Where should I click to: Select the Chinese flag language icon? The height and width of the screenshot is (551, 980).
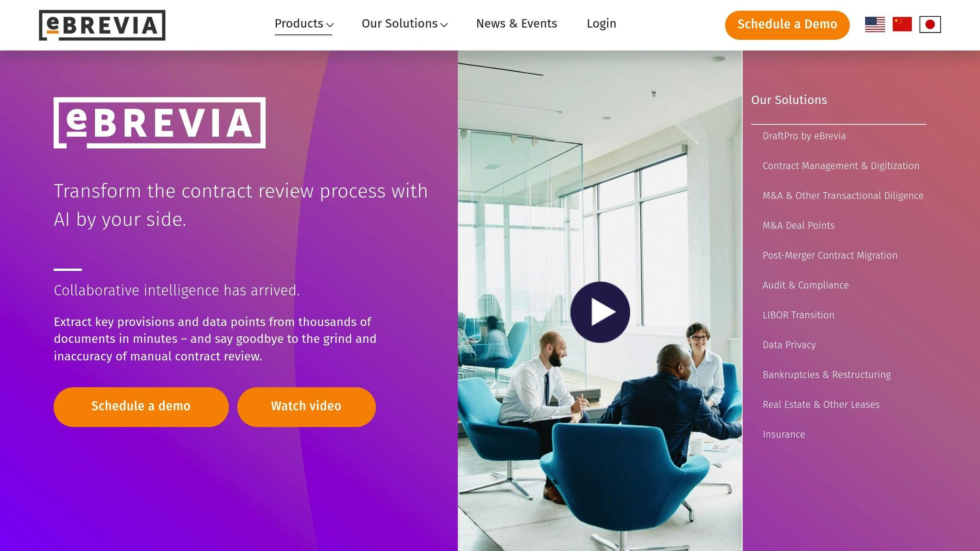click(x=902, y=24)
